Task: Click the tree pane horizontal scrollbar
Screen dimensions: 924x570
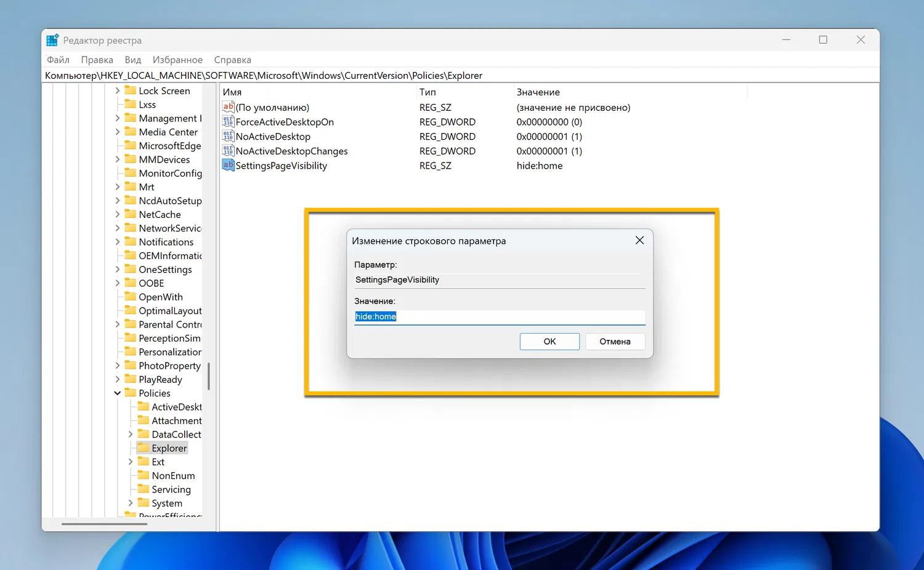Action: point(104,524)
